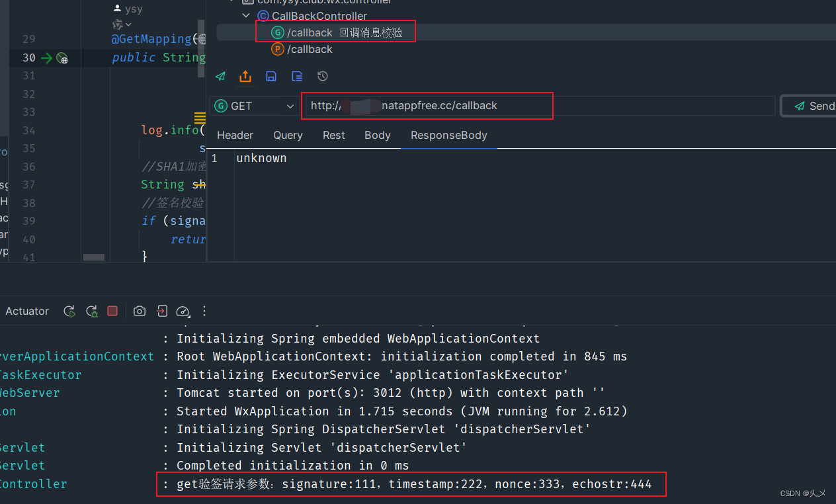This screenshot has height=504, width=836.
Task: Click the Send button
Action: (x=814, y=106)
